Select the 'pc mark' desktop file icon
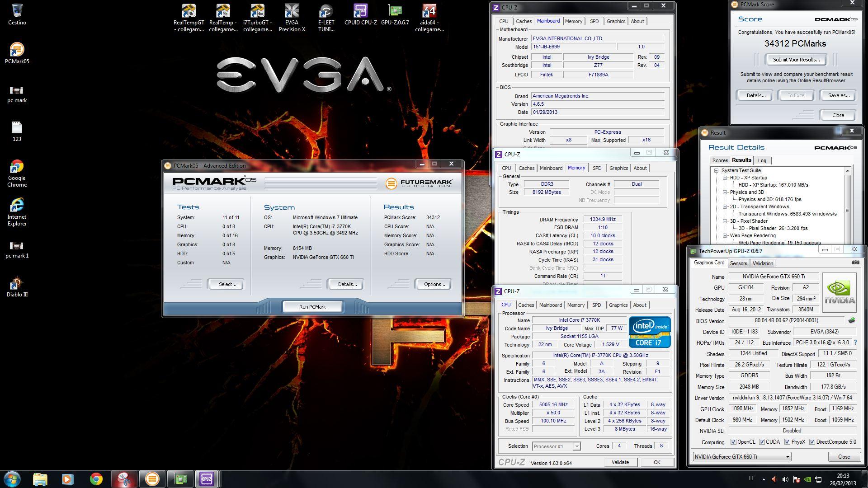The width and height of the screenshot is (868, 488). tap(17, 94)
